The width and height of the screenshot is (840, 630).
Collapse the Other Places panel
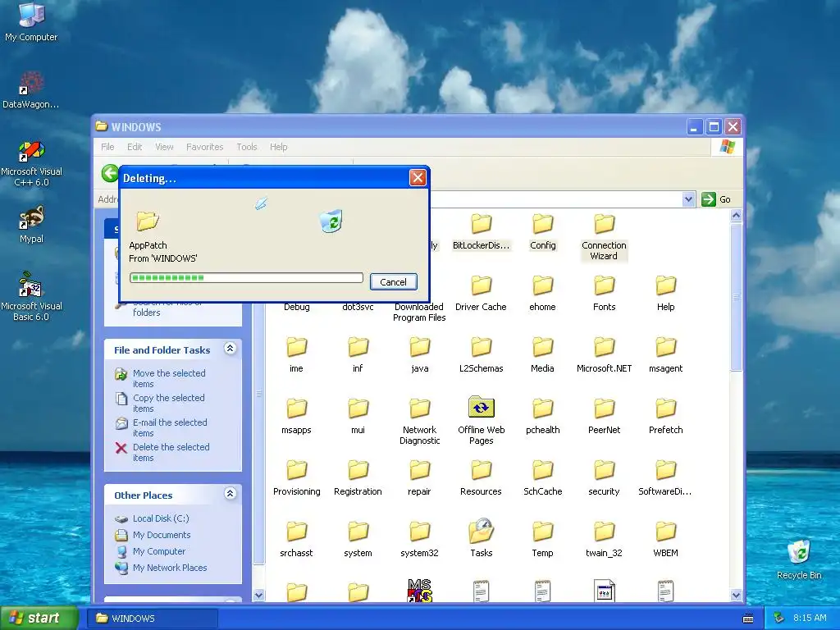pos(230,494)
